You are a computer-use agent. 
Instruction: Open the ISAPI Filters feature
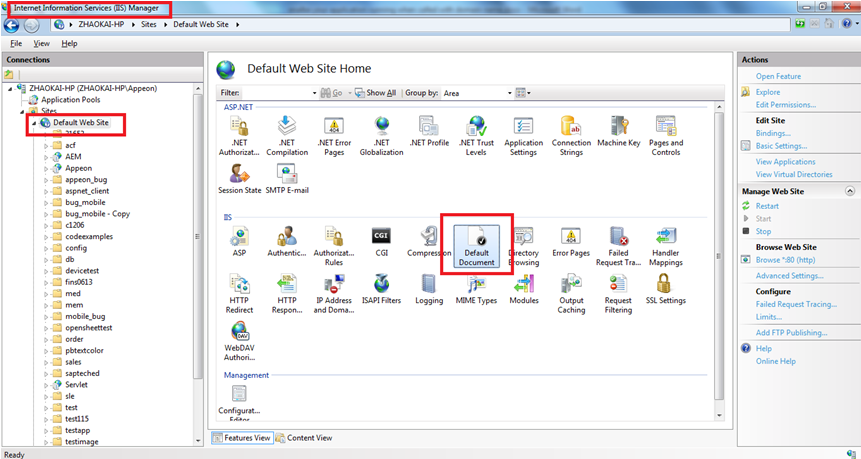click(x=382, y=289)
